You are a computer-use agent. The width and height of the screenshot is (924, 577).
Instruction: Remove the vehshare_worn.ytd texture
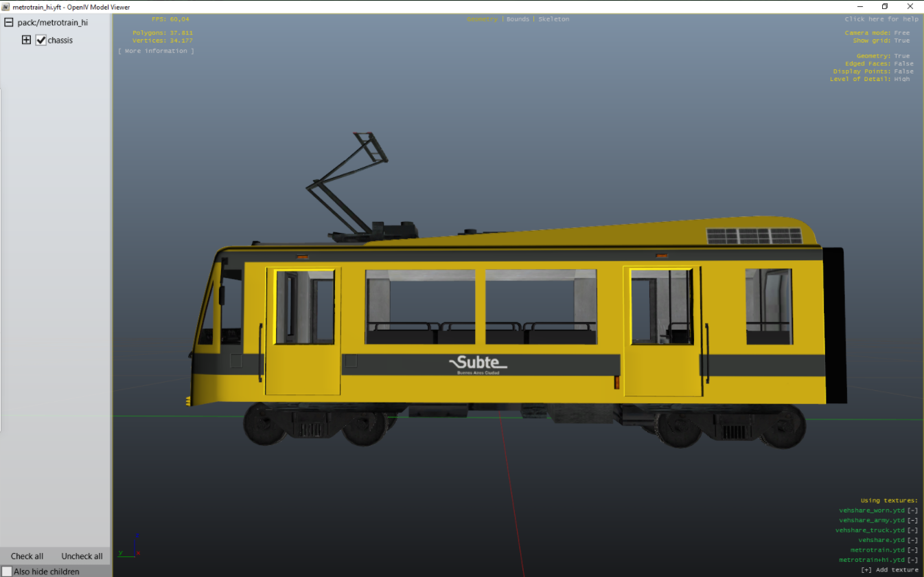click(x=912, y=510)
